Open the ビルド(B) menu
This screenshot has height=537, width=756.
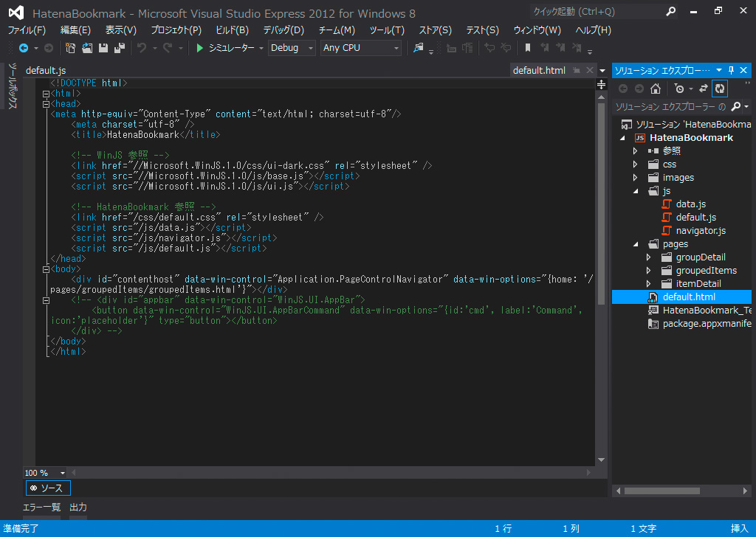(x=233, y=30)
